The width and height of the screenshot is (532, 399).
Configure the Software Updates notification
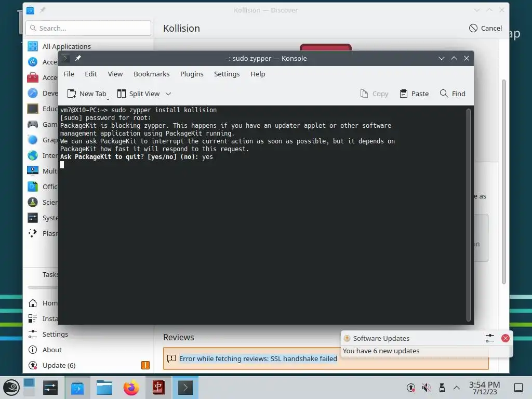coord(489,338)
